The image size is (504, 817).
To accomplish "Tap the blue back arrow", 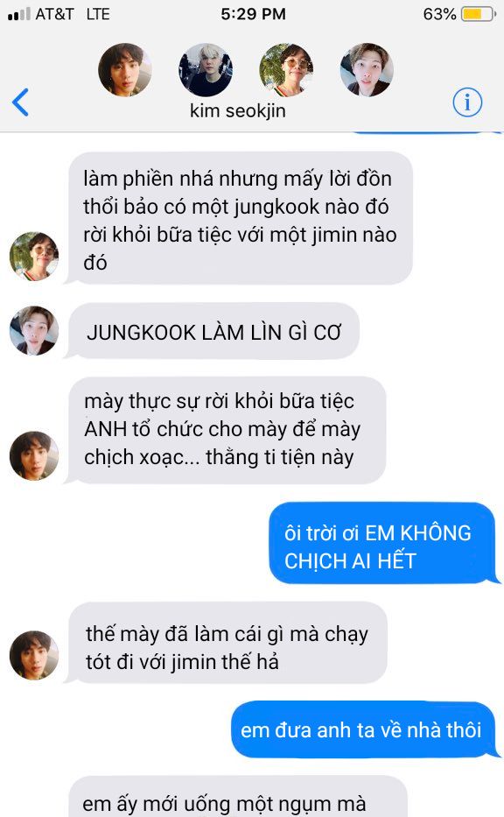I will (x=20, y=102).
